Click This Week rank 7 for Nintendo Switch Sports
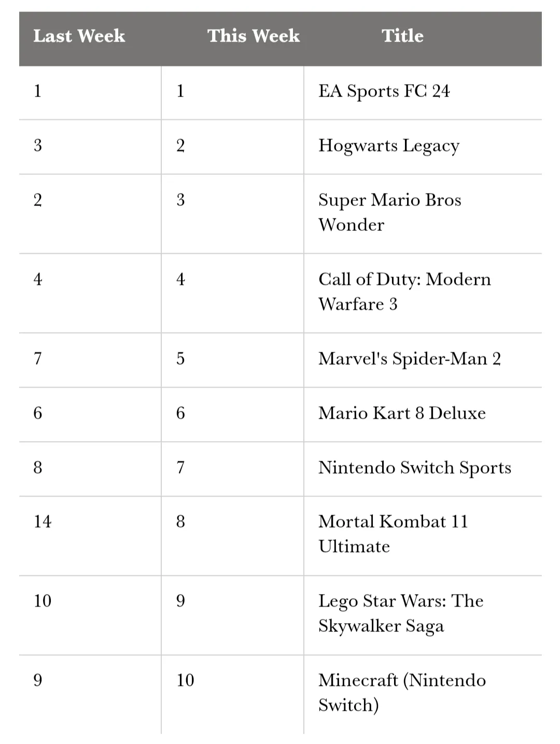Screen dimensions: 560x744 [x=180, y=468]
